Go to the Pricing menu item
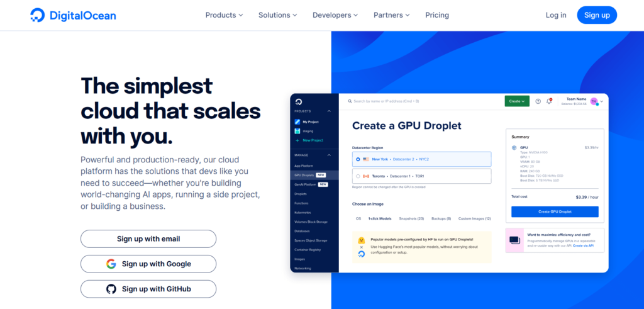The image size is (644, 309). (x=437, y=15)
